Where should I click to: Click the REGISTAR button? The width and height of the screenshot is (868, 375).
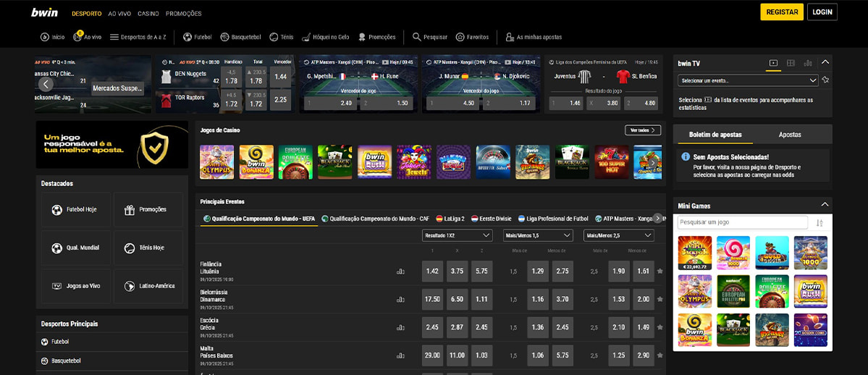782,12
